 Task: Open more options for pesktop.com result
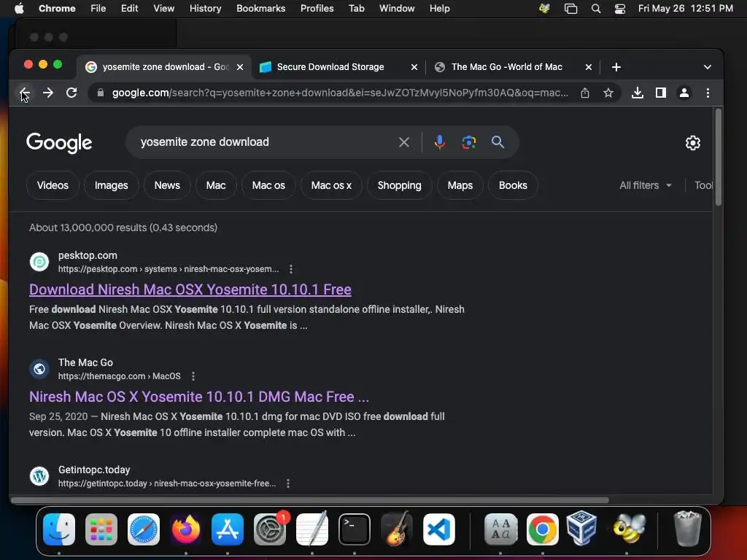click(x=291, y=269)
